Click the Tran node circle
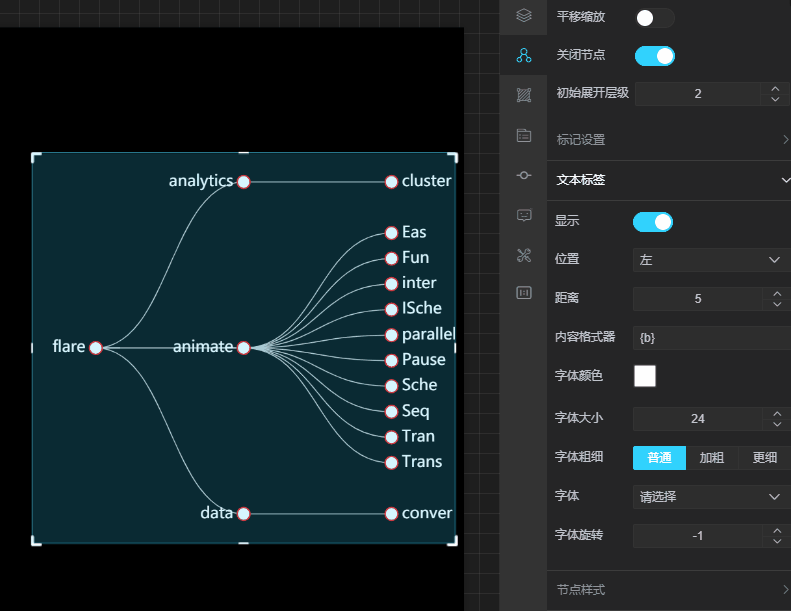The image size is (791, 611). point(391,437)
